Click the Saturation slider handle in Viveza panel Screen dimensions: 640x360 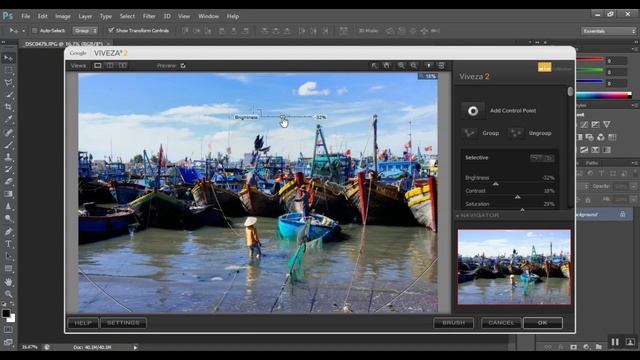pos(522,209)
